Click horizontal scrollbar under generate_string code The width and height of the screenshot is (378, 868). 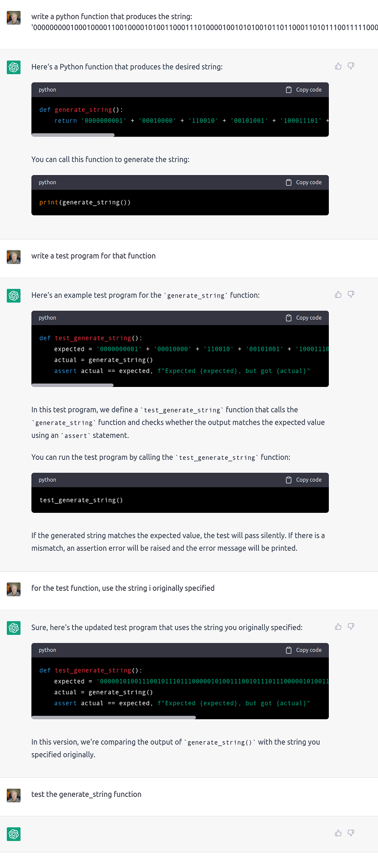[x=73, y=135]
